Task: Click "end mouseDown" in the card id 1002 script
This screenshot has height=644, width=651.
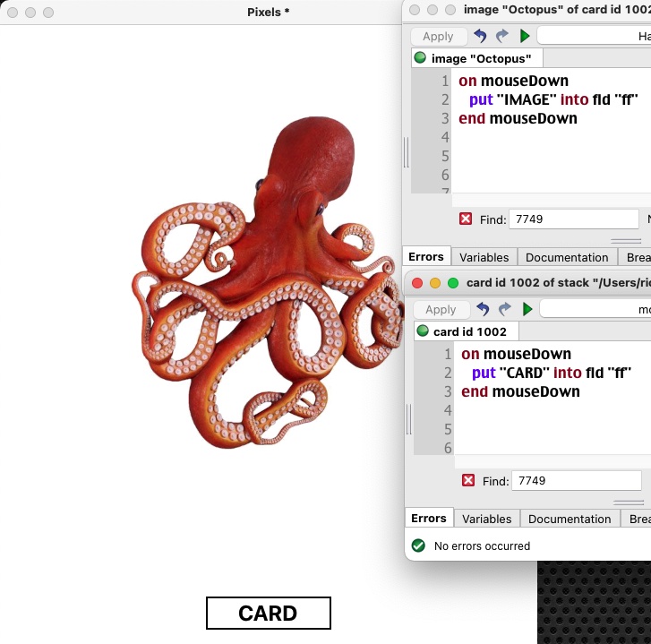Action: tap(520, 392)
